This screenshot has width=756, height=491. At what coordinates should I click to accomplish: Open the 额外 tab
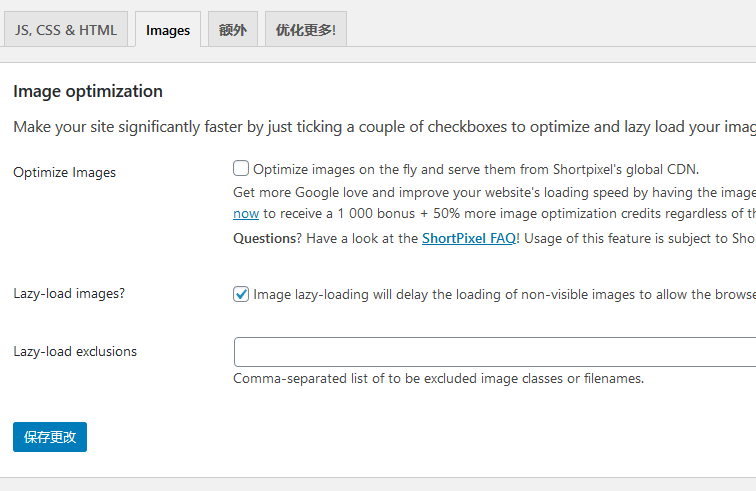(x=233, y=30)
